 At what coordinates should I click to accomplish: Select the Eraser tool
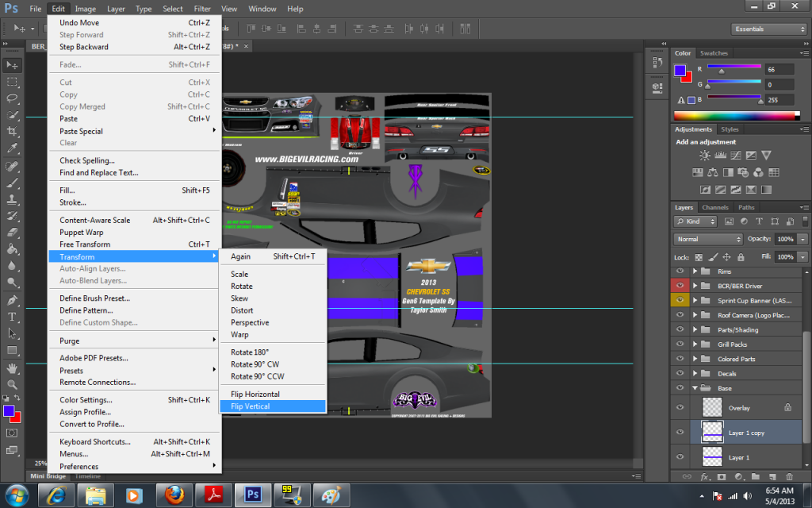pos(12,233)
